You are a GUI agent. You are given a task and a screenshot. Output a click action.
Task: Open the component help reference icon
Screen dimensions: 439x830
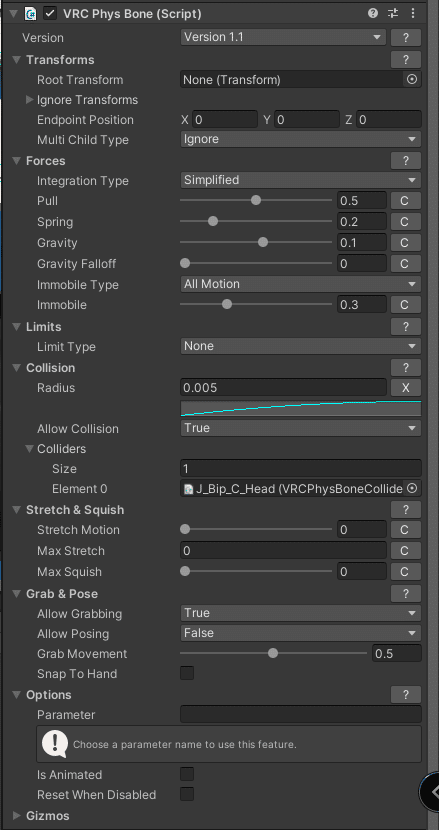click(x=373, y=13)
